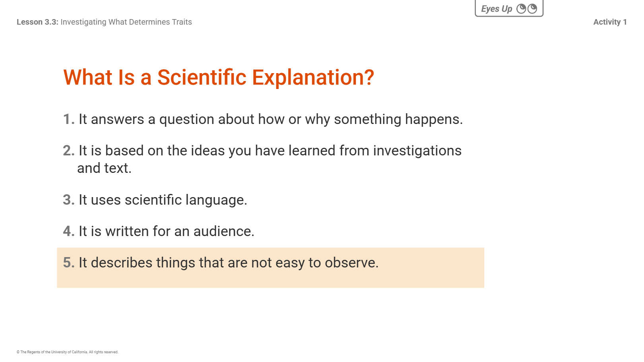Select 'It uses scientific language.' line
Viewport: 644px width, 362px height.
163,200
